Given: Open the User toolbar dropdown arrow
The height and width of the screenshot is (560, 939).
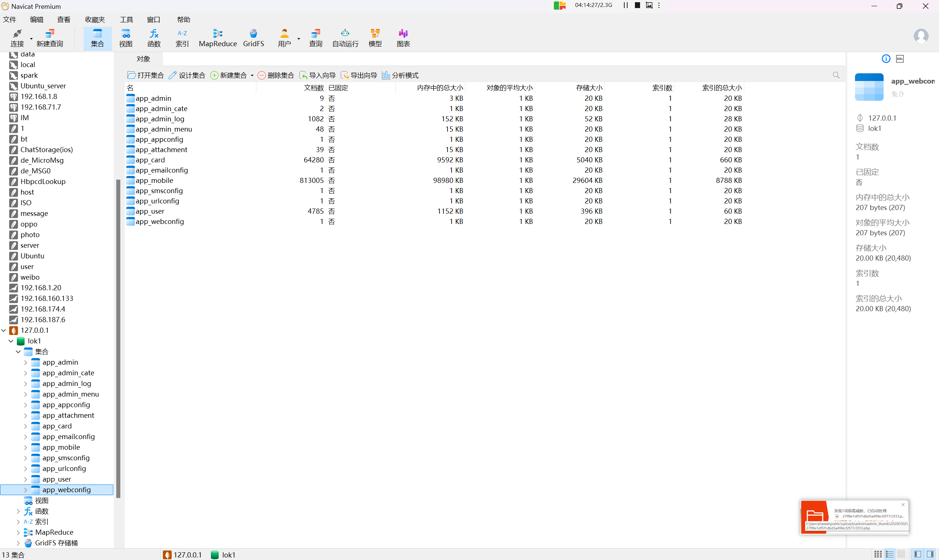Looking at the screenshot, I should click(298, 38).
